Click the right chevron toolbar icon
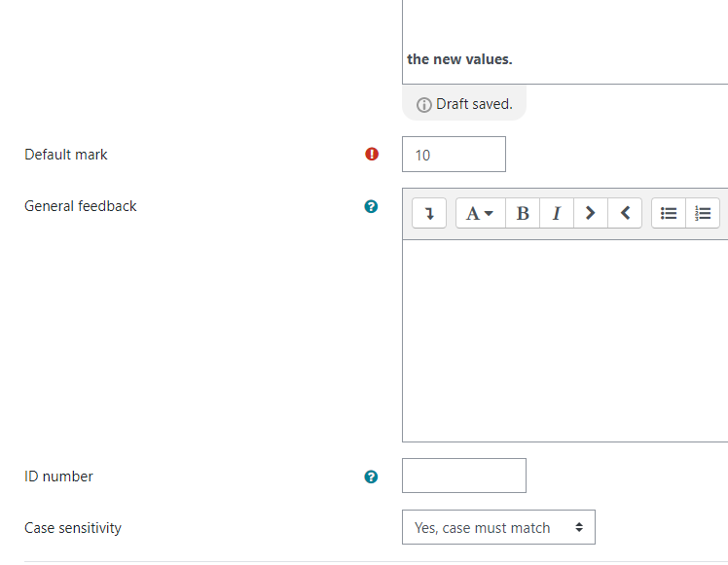Image resolution: width=728 pixels, height=565 pixels. [x=591, y=213]
